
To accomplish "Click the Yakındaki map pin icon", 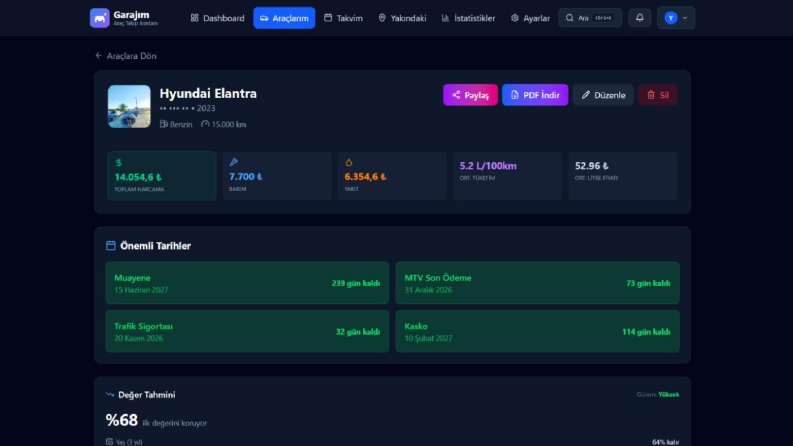I will (x=382, y=18).
